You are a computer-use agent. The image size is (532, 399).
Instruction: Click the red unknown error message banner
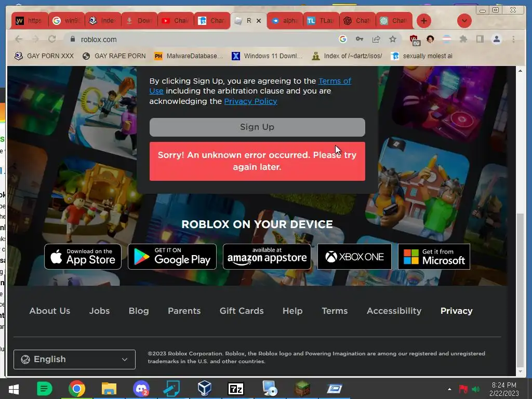pyautogui.click(x=257, y=161)
